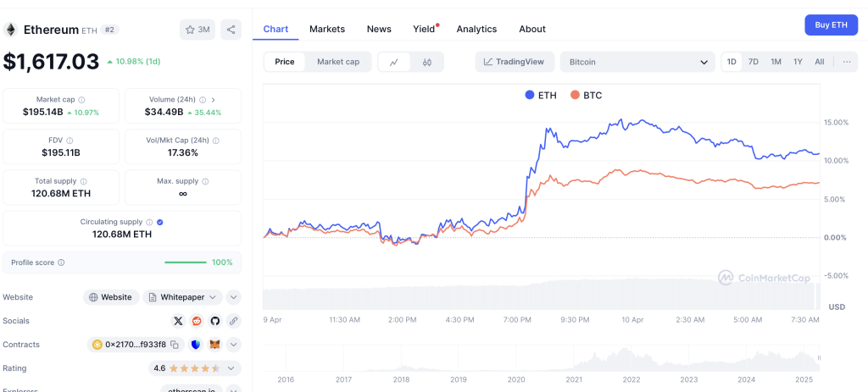Open the chain link social icon

[x=234, y=321]
